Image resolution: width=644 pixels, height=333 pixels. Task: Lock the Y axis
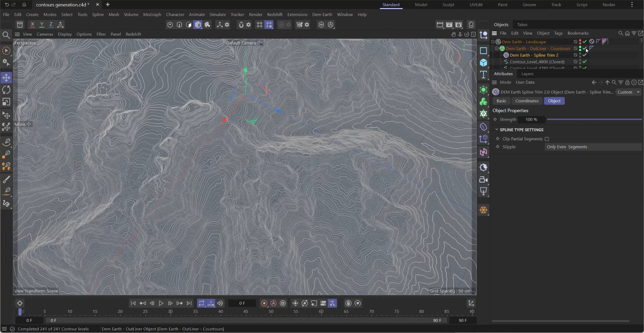pos(42,25)
